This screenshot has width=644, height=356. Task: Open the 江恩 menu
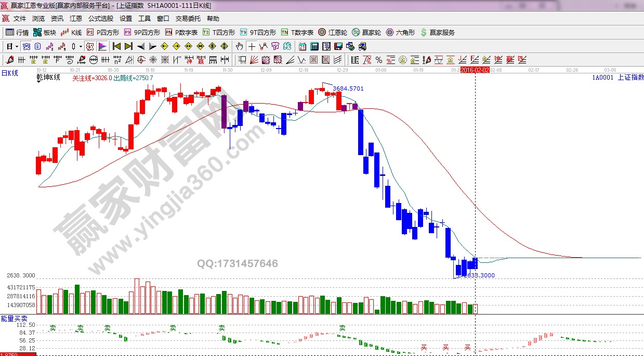tap(76, 19)
